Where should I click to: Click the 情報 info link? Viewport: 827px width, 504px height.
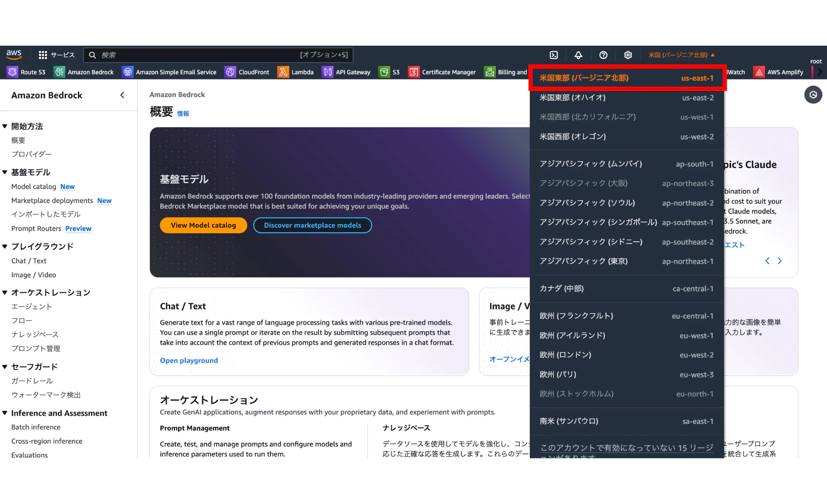point(183,114)
